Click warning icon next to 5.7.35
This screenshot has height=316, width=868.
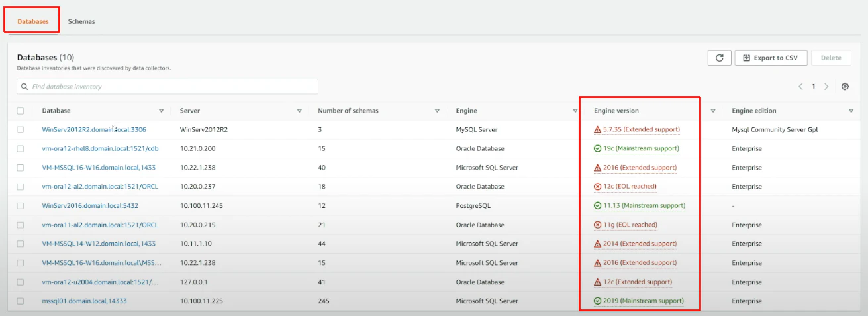[x=597, y=129]
